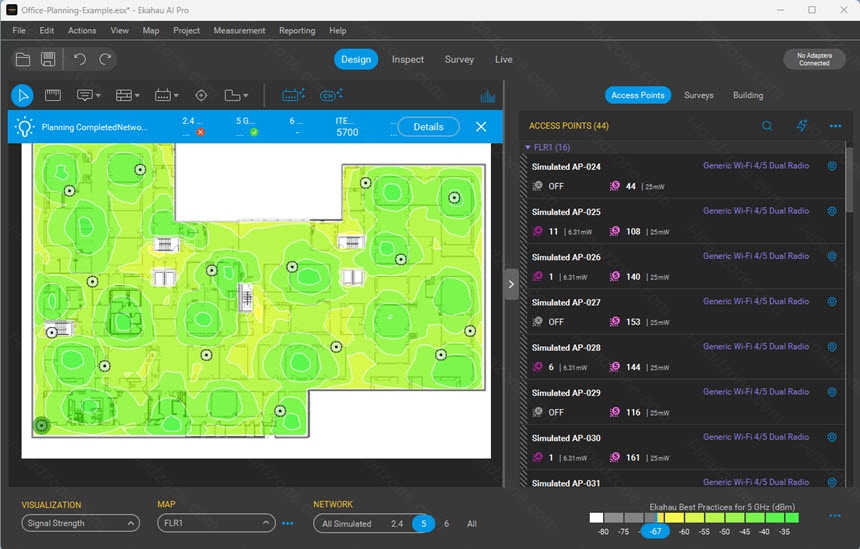The width and height of the screenshot is (860, 549).
Task: Open project folder icon
Action: (22, 59)
